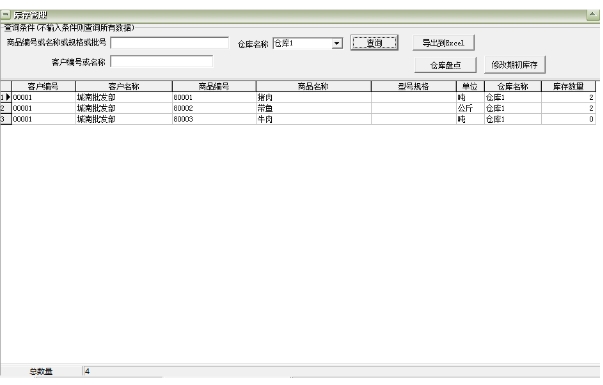Image resolution: width=603 pixels, height=385 pixels.
Task: Open the 仓库名称 dropdown showing 仓库1
Action: tap(337, 43)
